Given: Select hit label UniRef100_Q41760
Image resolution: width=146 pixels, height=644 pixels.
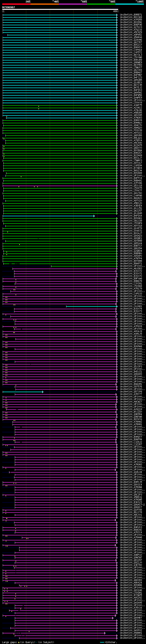Looking at the screenshot, I should (x=131, y=193).
